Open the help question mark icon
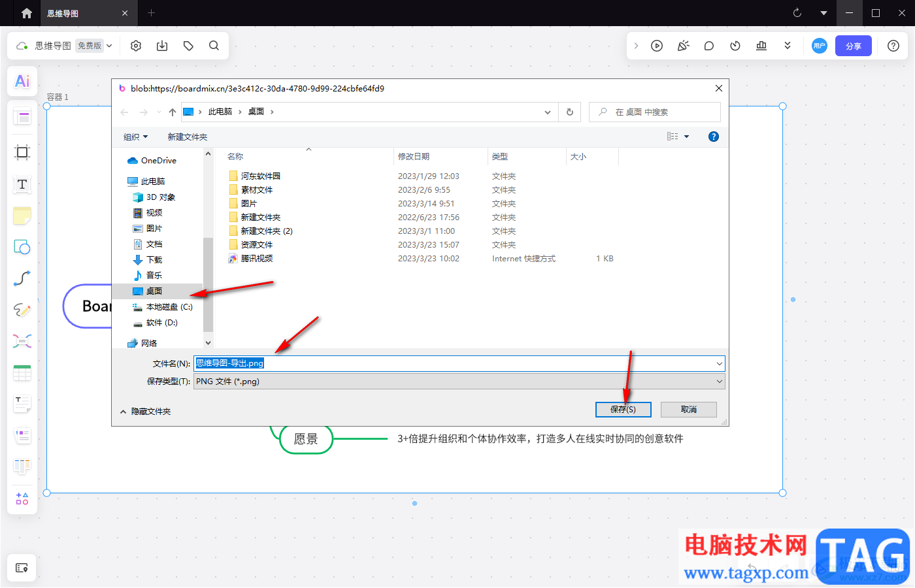Image resolution: width=915 pixels, height=588 pixels. coord(893,46)
